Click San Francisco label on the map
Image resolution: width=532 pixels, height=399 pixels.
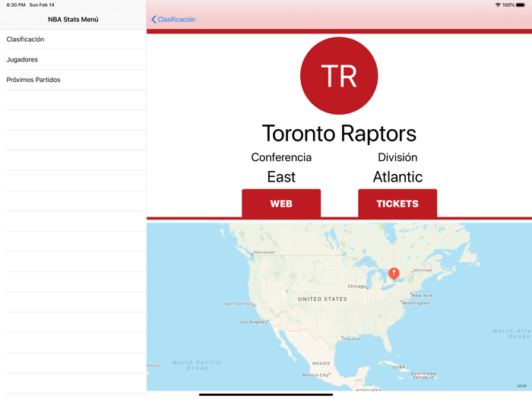click(239, 304)
